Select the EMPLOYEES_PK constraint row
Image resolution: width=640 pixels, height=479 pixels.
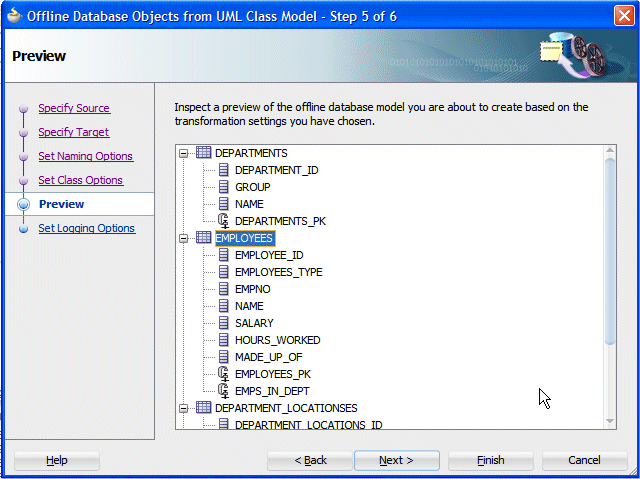[x=273, y=374]
